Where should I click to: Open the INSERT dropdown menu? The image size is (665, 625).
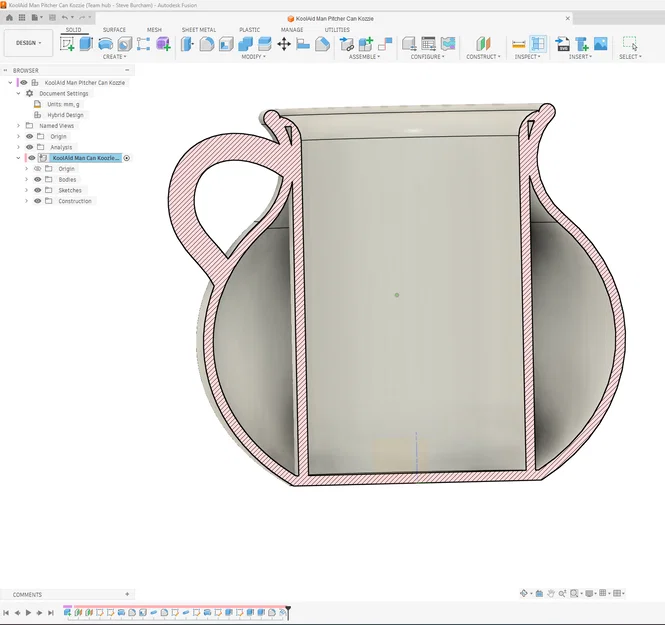pos(580,57)
